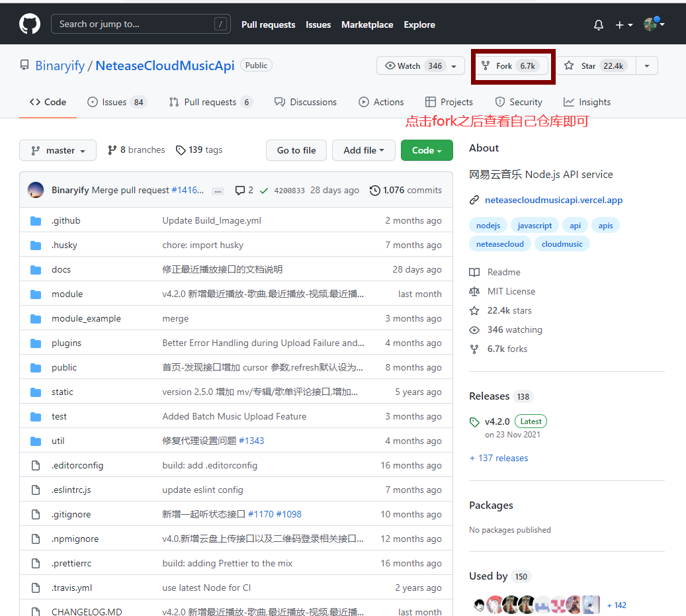Open the .husky folder

click(64, 245)
